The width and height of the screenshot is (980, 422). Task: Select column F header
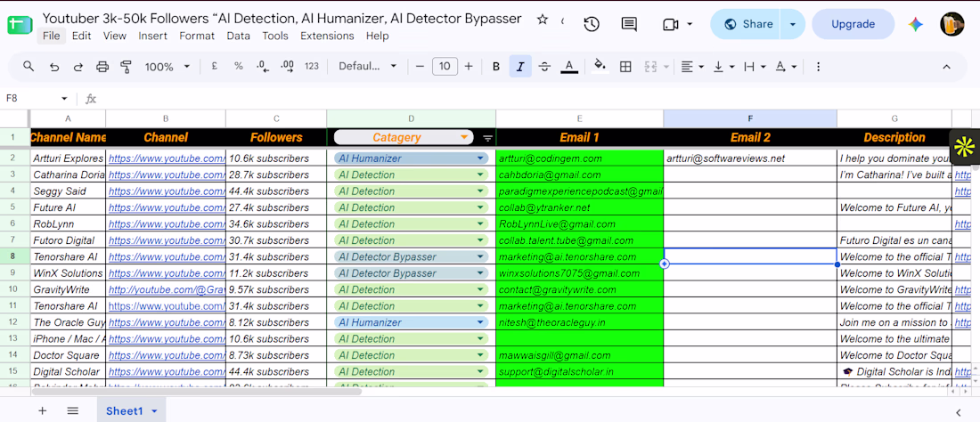tap(750, 118)
